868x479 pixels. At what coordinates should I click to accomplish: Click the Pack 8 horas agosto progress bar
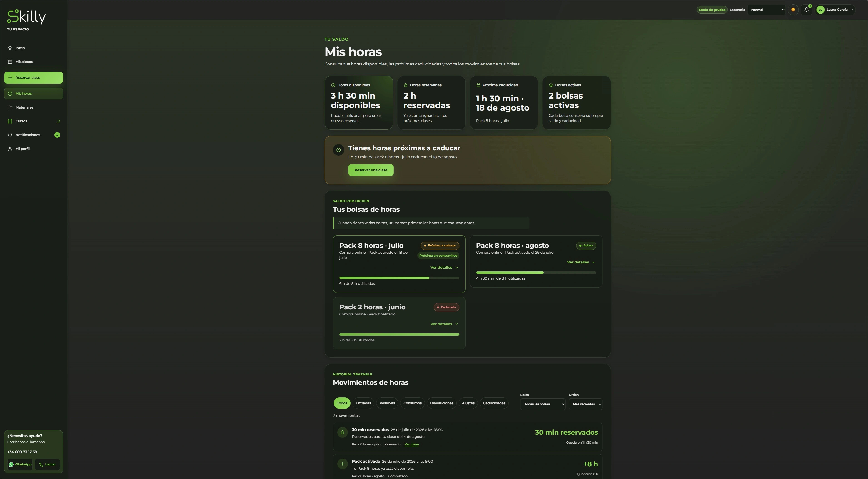(x=536, y=273)
